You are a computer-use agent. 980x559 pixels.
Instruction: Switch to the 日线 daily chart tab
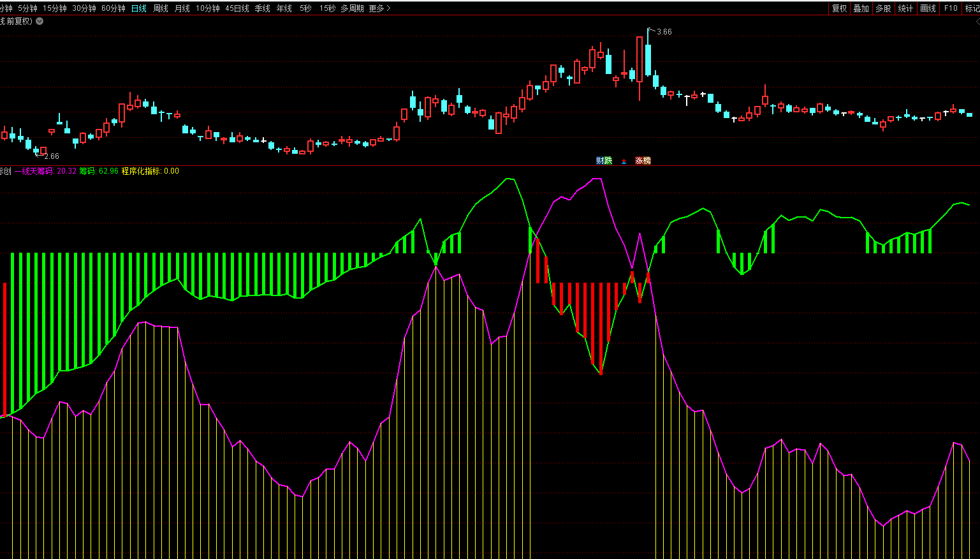pos(138,8)
